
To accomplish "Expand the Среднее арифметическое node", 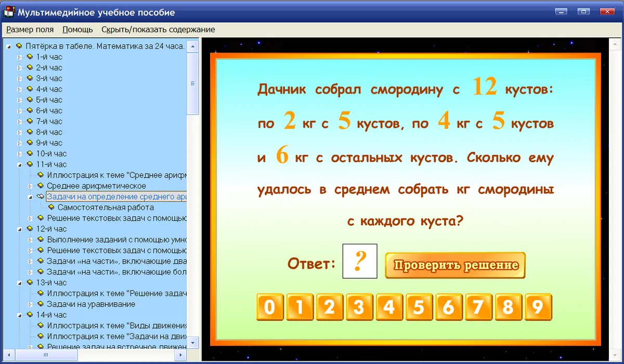I will 30,186.
